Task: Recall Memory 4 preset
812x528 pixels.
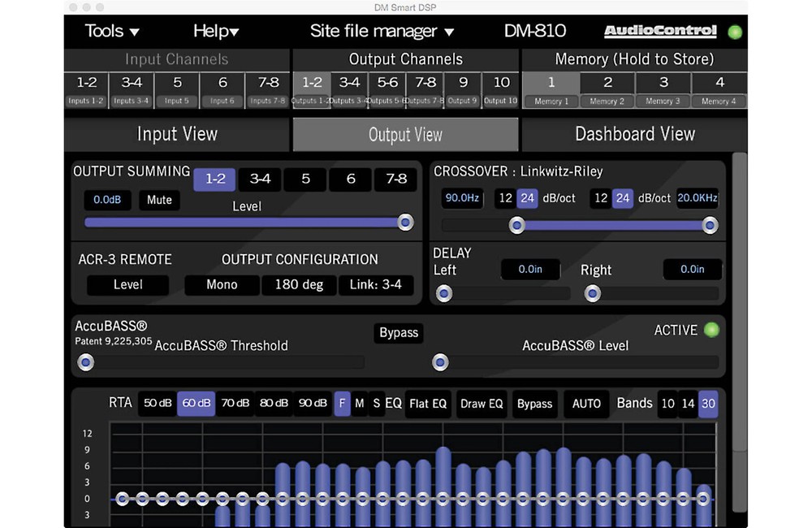Action: (x=719, y=90)
